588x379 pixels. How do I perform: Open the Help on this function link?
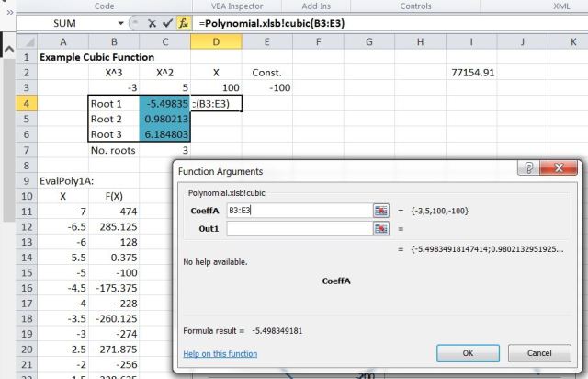tap(220, 353)
